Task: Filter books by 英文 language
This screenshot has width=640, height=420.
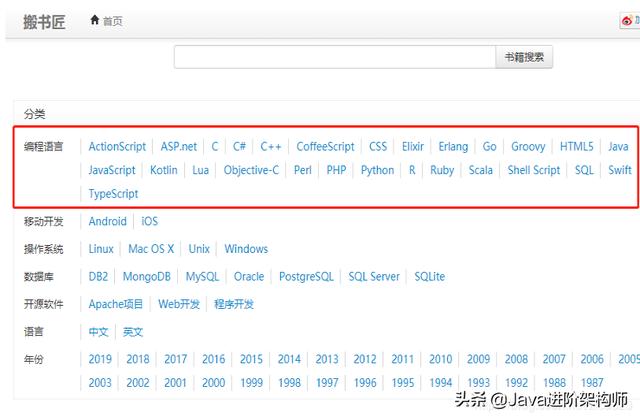Action: coord(133,332)
